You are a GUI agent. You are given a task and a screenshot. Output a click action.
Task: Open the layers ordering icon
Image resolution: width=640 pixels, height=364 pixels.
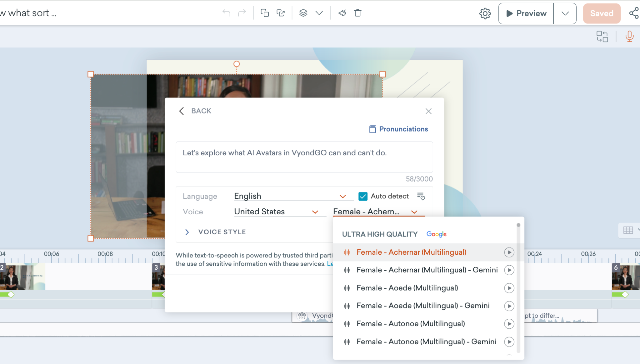coord(303,13)
